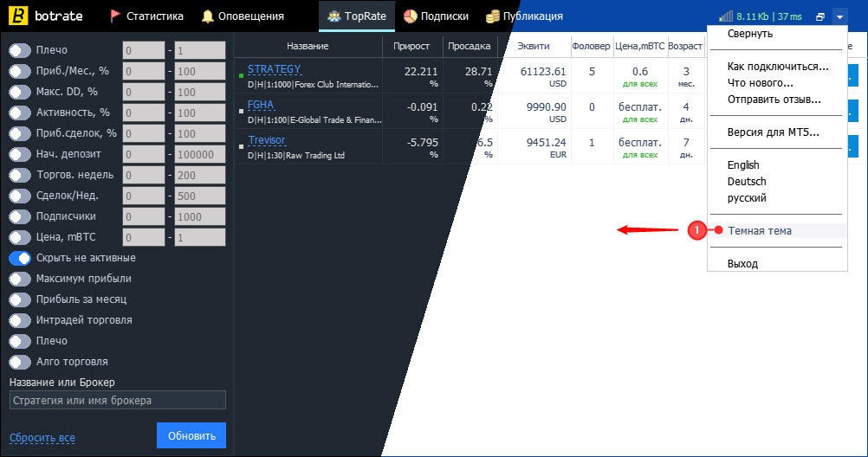The image size is (868, 457).
Task: Click the Сбросить все link
Action: coord(42,438)
